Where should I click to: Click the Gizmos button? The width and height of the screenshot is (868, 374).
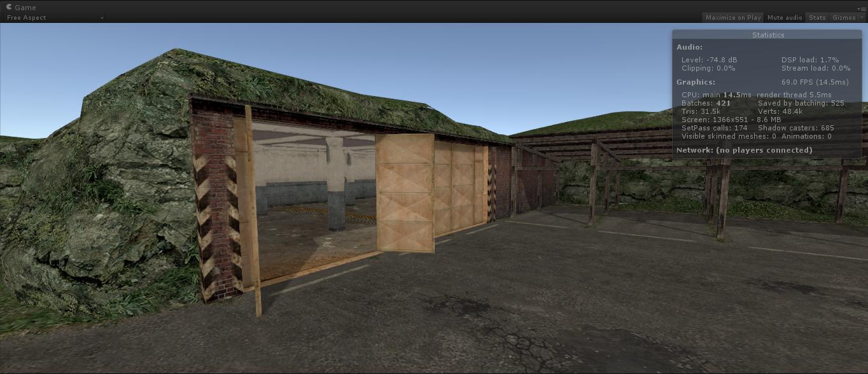844,18
